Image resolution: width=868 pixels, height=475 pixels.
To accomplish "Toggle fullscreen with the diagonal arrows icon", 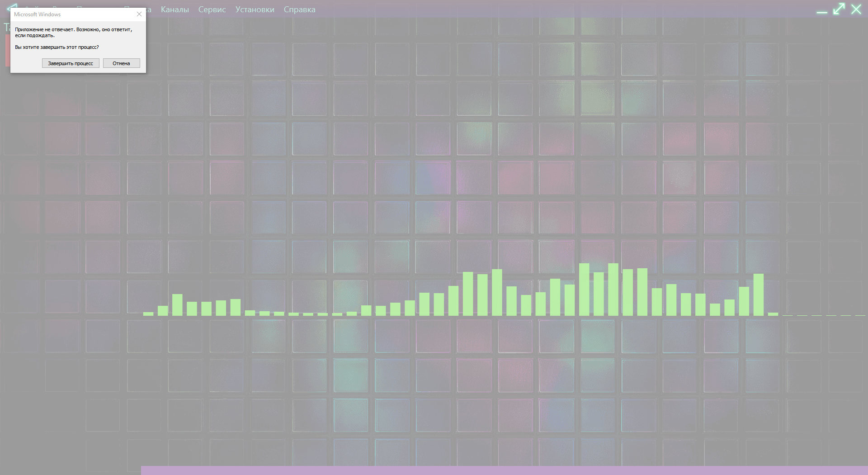I will [839, 9].
